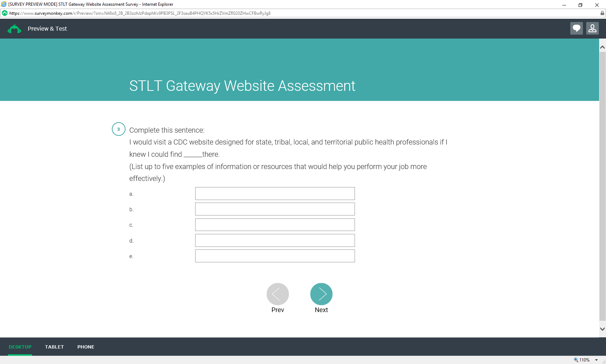Screen dimensions: 606x364
Task: Open the 110% zoom level dropdown
Action: [596, 360]
